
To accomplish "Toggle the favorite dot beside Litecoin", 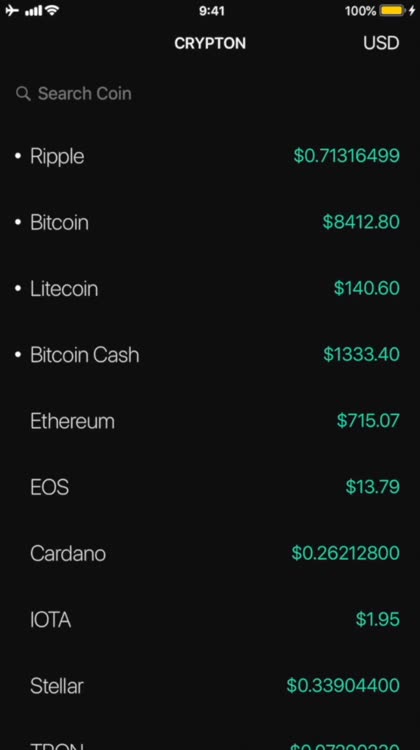I will click(18, 288).
